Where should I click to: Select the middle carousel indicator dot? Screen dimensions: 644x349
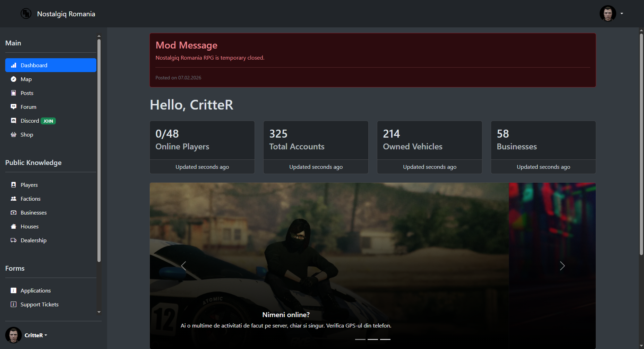pyautogui.click(x=372, y=340)
